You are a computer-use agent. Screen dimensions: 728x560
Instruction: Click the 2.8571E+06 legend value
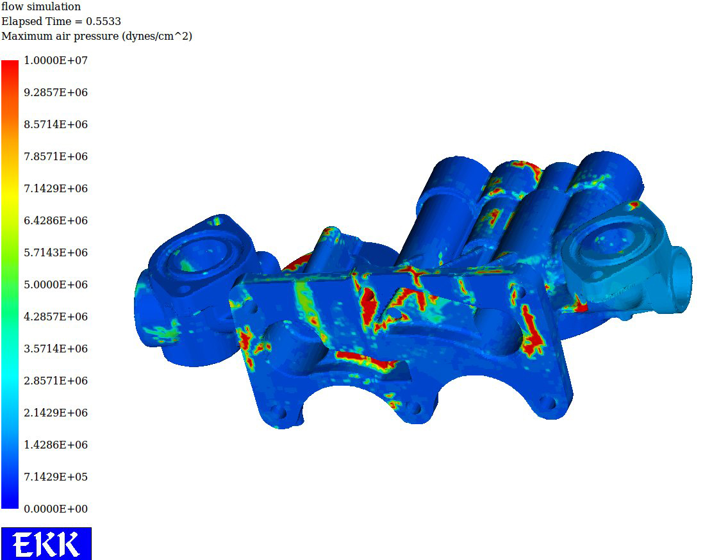coord(56,381)
